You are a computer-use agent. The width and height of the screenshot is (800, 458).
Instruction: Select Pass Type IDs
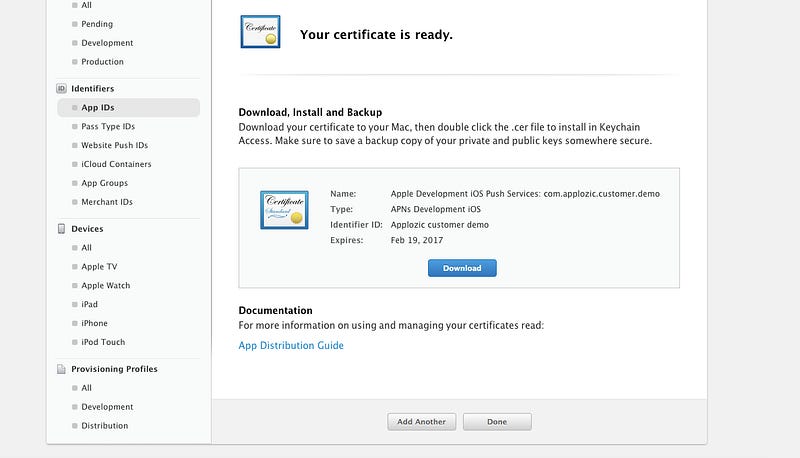[x=108, y=126]
